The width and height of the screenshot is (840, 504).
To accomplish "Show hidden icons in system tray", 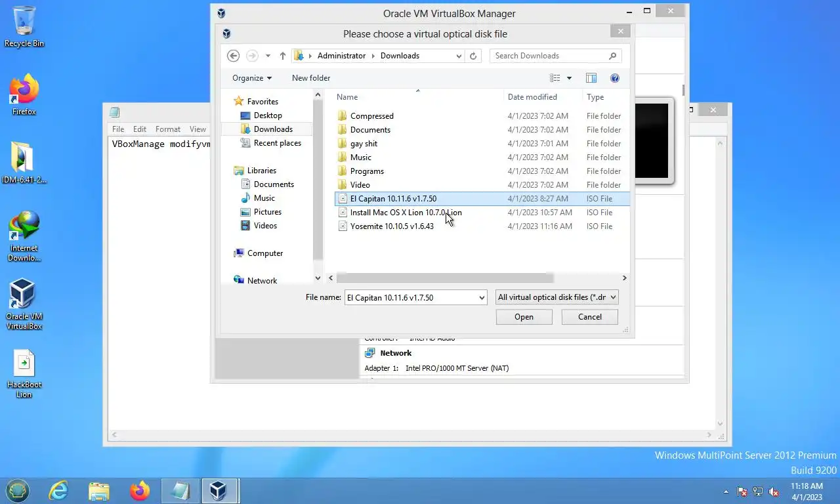I will 726,491.
